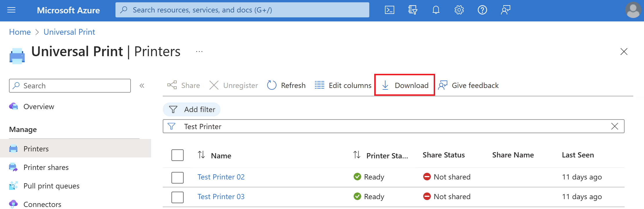The height and width of the screenshot is (209, 644).
Task: Close the Universal Print blade
Action: pos(624,52)
